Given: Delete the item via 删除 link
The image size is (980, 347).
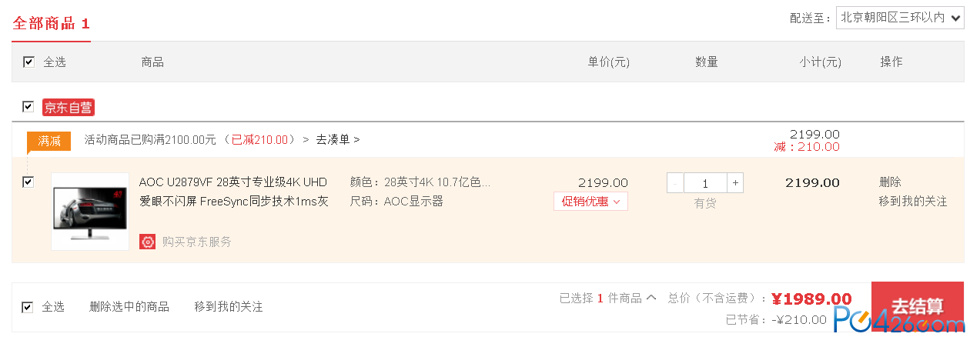Looking at the screenshot, I should click(890, 182).
